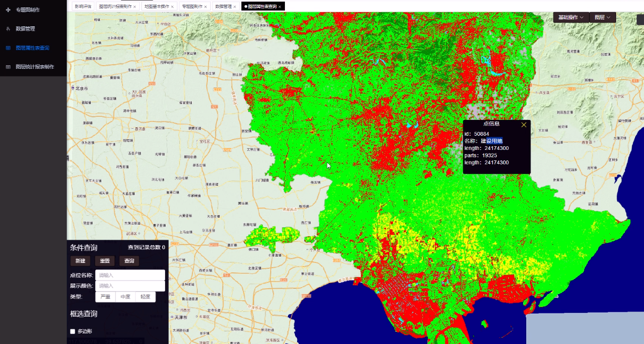Select the 轻度 type option
This screenshot has height=344, width=644.
pyautogui.click(x=145, y=297)
